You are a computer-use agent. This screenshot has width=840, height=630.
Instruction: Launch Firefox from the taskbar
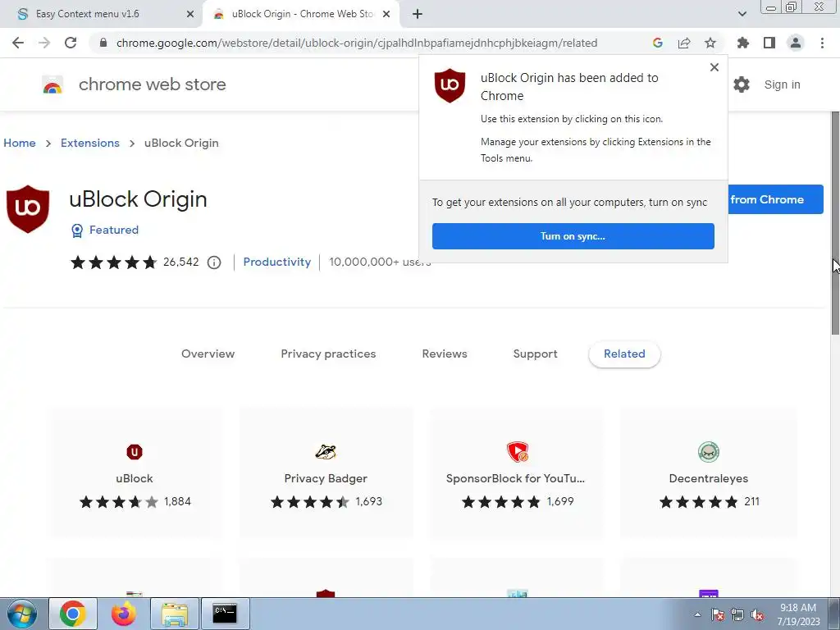(124, 614)
